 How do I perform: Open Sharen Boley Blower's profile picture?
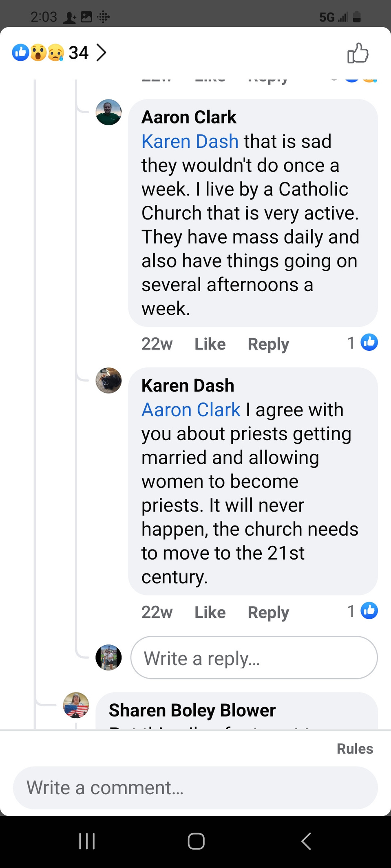point(76,705)
